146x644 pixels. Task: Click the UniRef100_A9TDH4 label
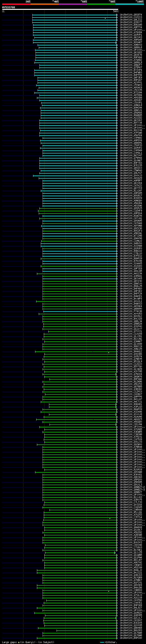tap(131, 95)
